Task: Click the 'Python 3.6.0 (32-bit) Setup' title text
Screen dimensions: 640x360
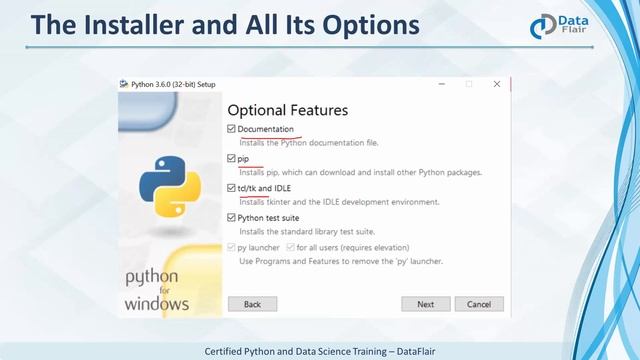Action: (x=173, y=84)
